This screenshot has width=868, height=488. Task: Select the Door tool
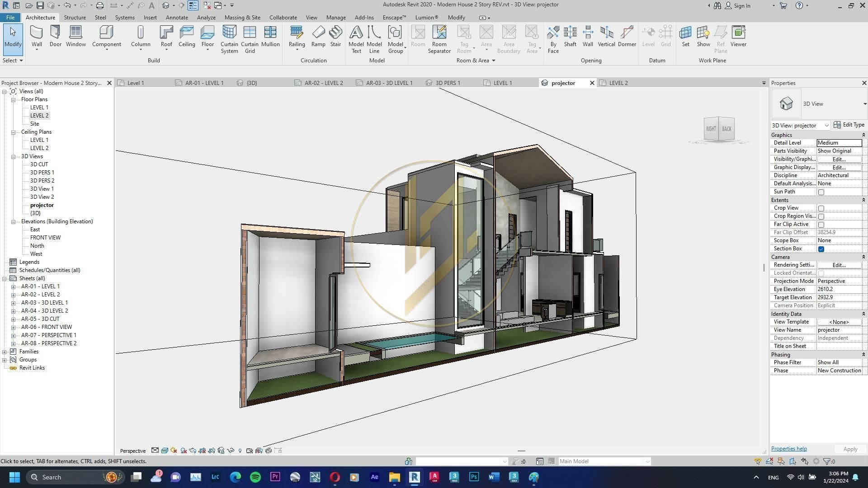56,36
